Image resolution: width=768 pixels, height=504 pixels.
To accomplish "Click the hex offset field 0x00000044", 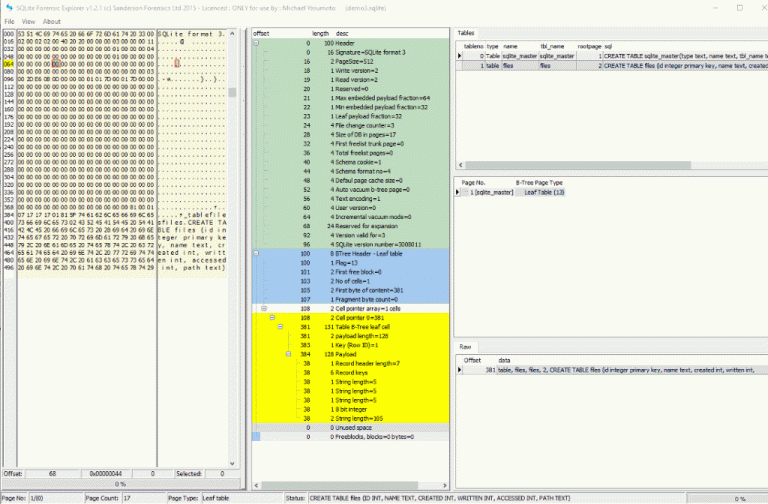I will 105,474.
